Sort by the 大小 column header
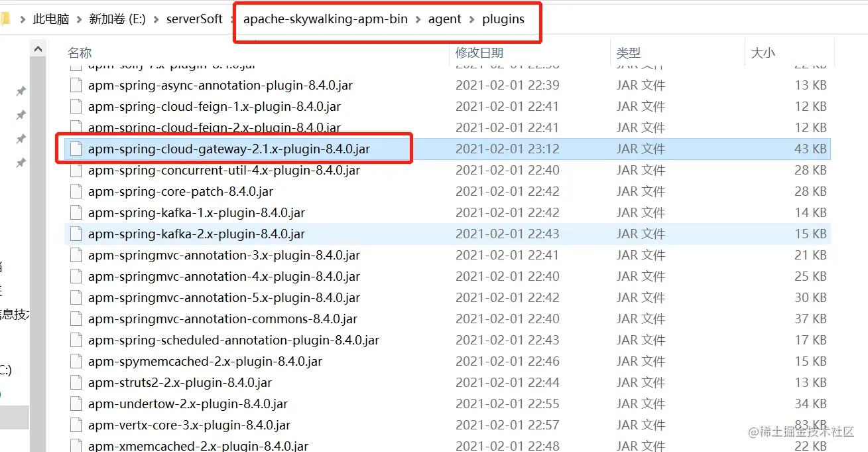Image resolution: width=868 pixels, height=452 pixels. click(763, 53)
